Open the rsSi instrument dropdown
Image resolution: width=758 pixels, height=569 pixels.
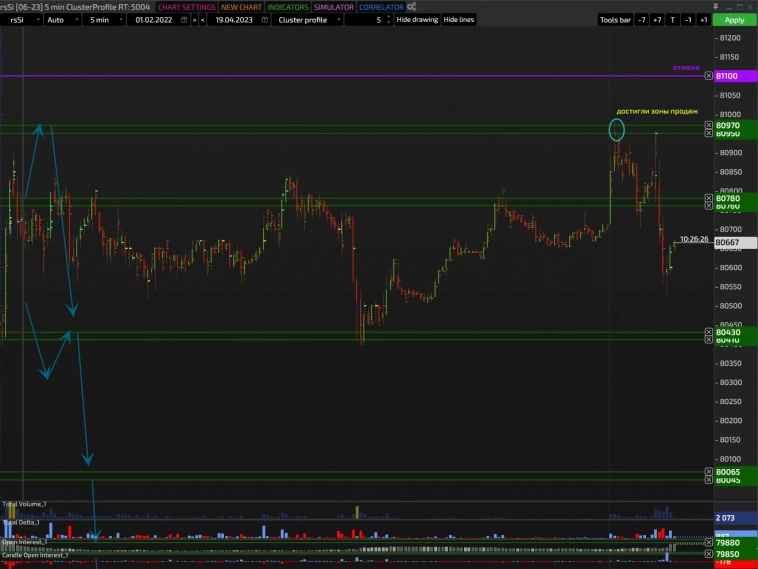coord(21,20)
